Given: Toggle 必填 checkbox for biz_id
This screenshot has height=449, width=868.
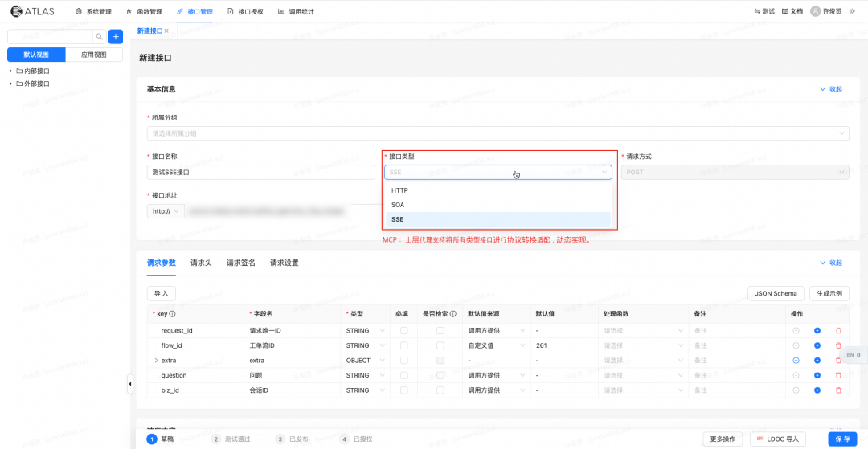Looking at the screenshot, I should 404,390.
